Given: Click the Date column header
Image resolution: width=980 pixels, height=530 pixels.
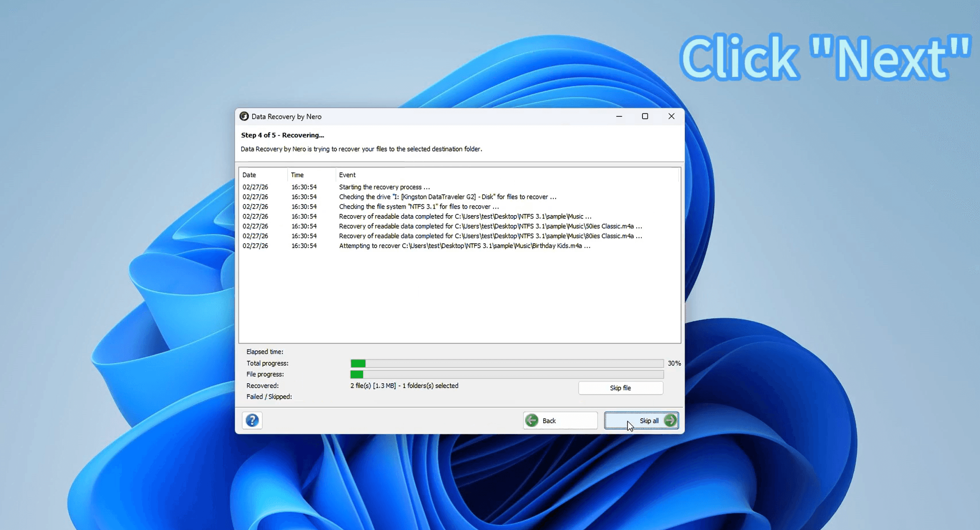Looking at the screenshot, I should 249,175.
